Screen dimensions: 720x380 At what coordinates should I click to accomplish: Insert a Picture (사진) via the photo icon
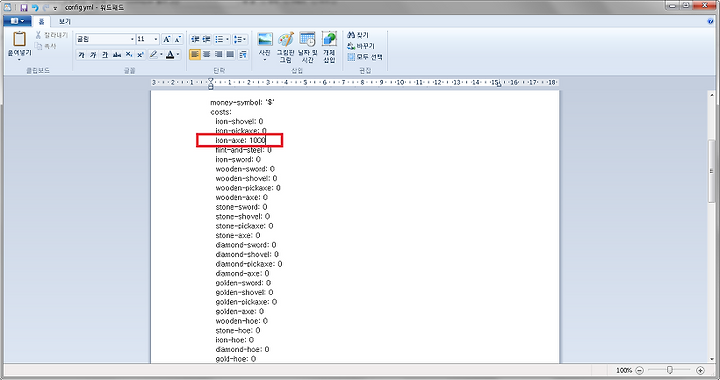pos(264,39)
